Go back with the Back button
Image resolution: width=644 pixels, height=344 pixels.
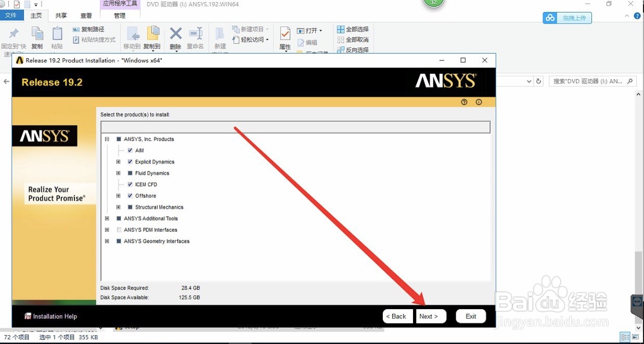[x=398, y=316]
